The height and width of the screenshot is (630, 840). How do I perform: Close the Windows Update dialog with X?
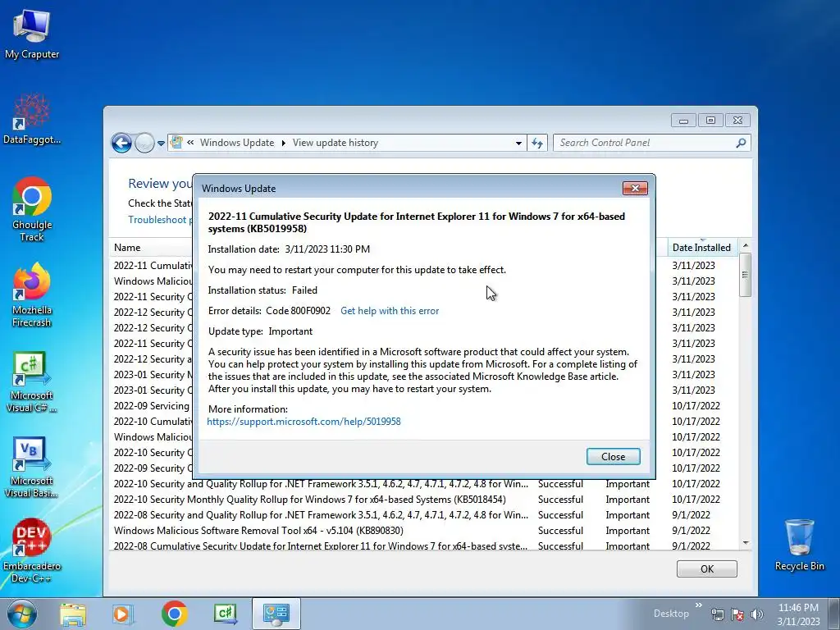click(x=635, y=188)
